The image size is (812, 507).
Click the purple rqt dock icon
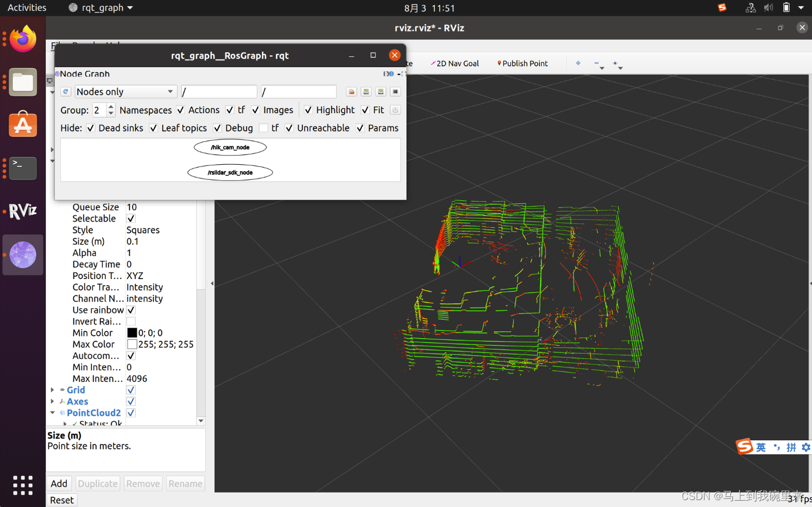click(x=23, y=255)
